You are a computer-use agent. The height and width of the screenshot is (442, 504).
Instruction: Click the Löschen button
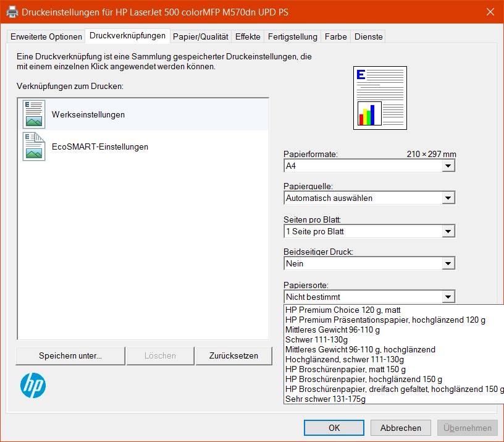coord(161,356)
